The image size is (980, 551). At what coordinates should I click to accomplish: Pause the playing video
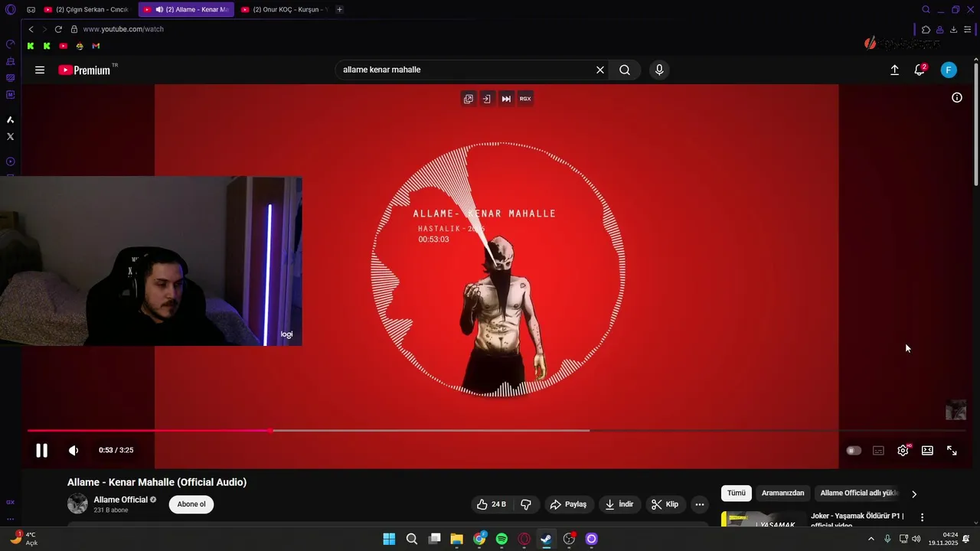pos(42,451)
